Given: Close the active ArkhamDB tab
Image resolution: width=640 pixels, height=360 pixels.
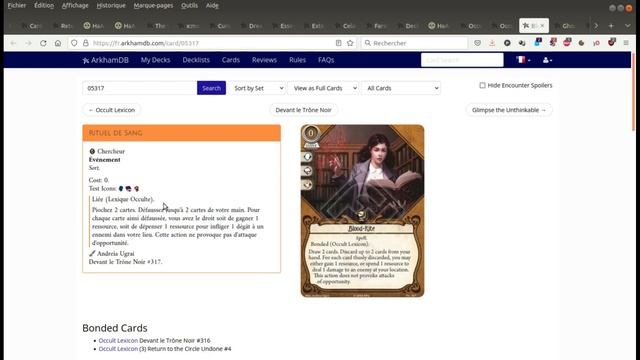Looking at the screenshot, I should click(542, 26).
